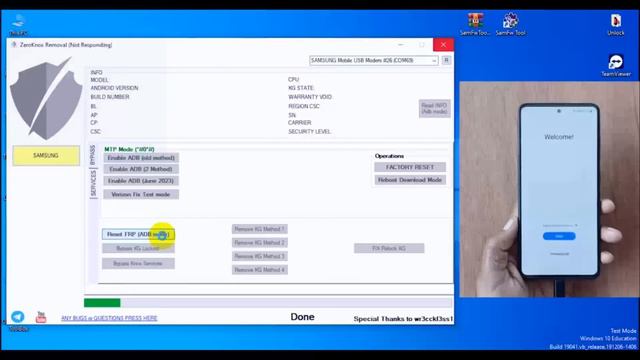
Task: Click the Operations group label
Action: click(389, 156)
